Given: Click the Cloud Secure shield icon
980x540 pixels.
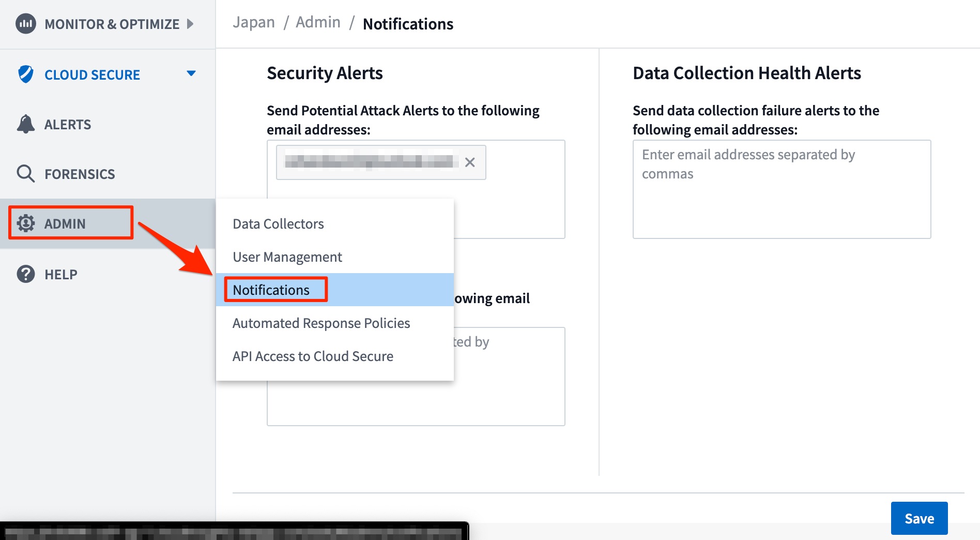Looking at the screenshot, I should 25,74.
